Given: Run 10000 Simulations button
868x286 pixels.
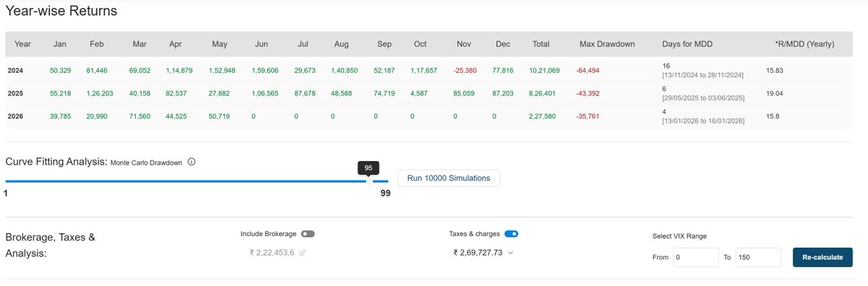Looking at the screenshot, I should [x=448, y=178].
